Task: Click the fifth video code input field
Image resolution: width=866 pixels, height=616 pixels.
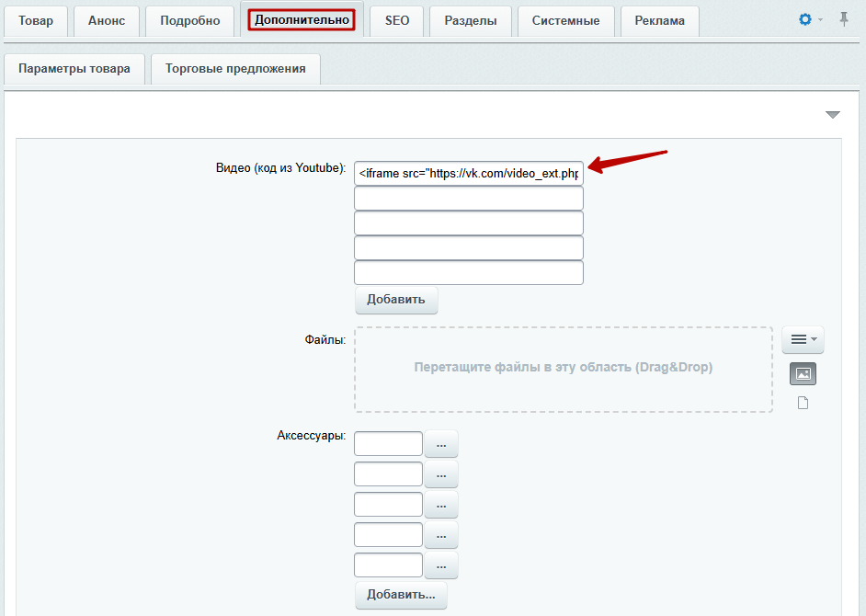Action: (468, 273)
